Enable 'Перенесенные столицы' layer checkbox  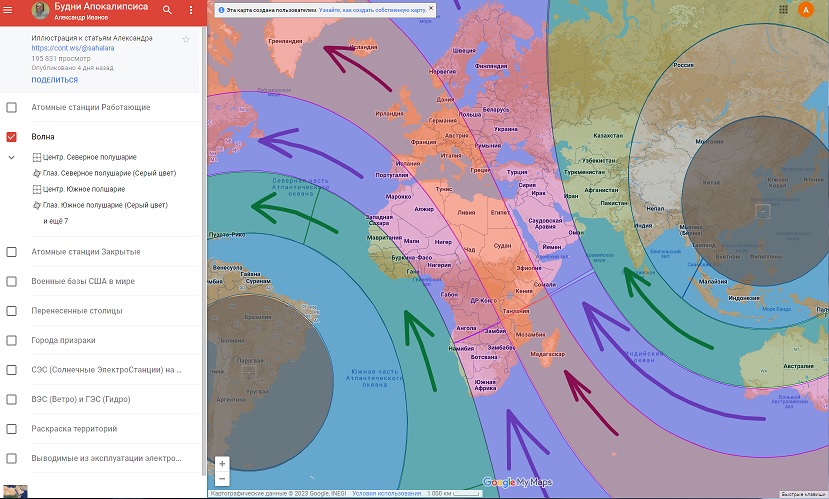point(11,311)
